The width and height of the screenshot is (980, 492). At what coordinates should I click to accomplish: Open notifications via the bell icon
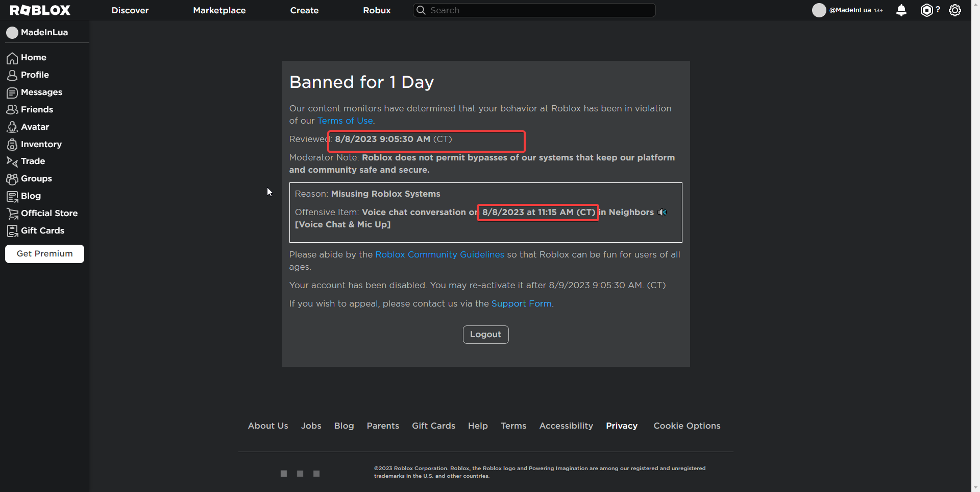tap(901, 10)
